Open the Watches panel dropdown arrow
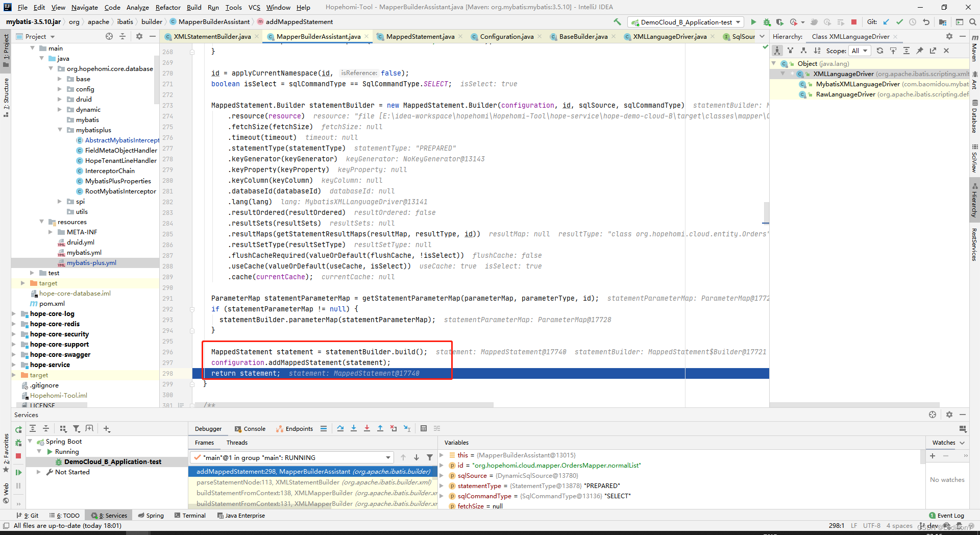The width and height of the screenshot is (980, 535). 963,443
